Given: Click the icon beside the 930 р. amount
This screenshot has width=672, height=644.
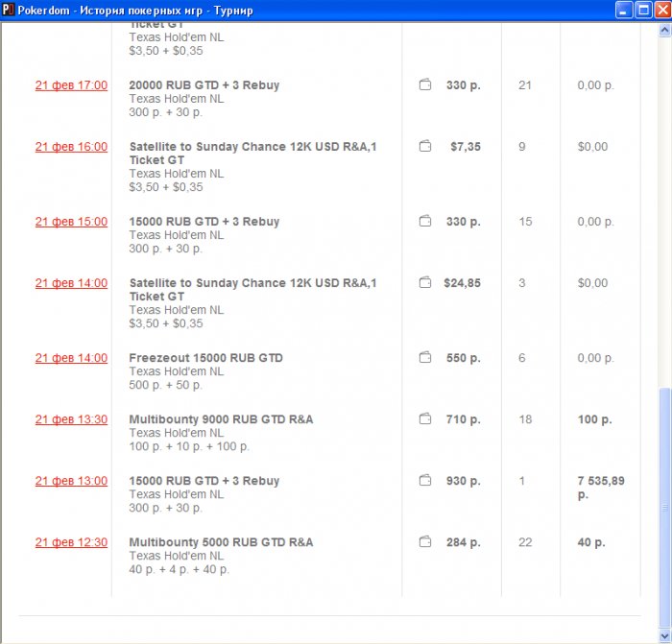Looking at the screenshot, I should pyautogui.click(x=425, y=481).
